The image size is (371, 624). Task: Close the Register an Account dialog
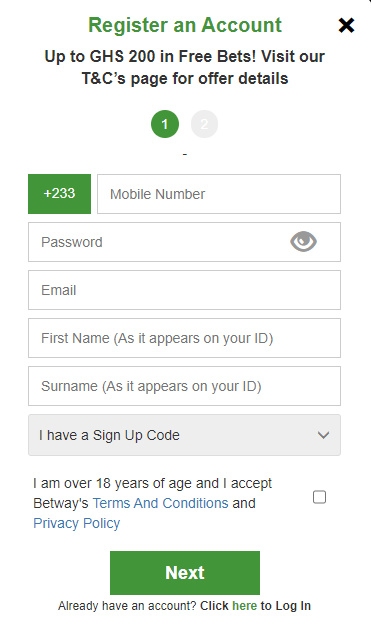pyautogui.click(x=346, y=25)
